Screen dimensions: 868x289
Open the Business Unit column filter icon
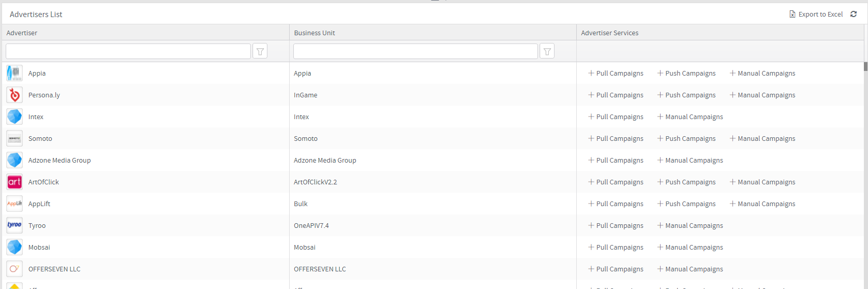click(x=547, y=51)
